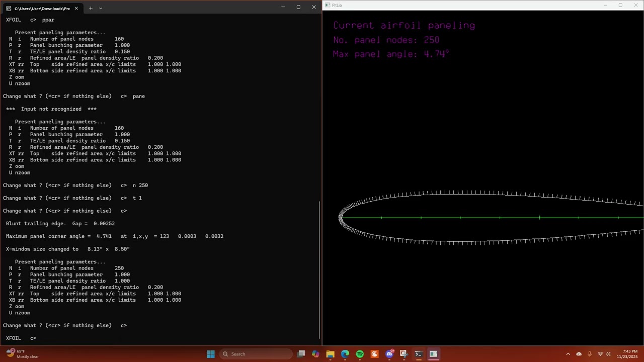644x362 pixels.
Task: Open the Wi-Fi network tray icon
Action: 600,354
